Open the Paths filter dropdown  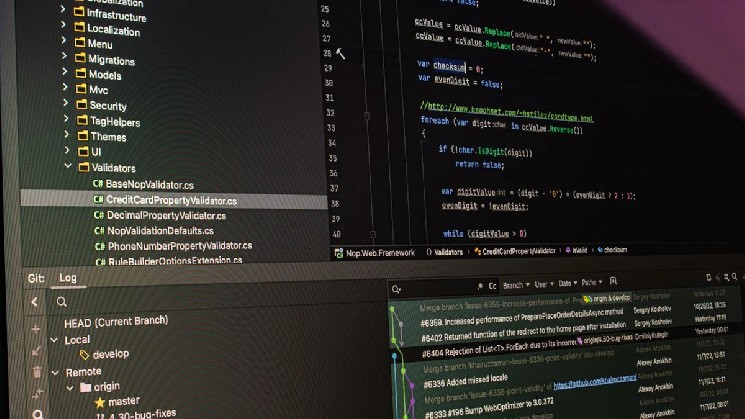click(592, 283)
